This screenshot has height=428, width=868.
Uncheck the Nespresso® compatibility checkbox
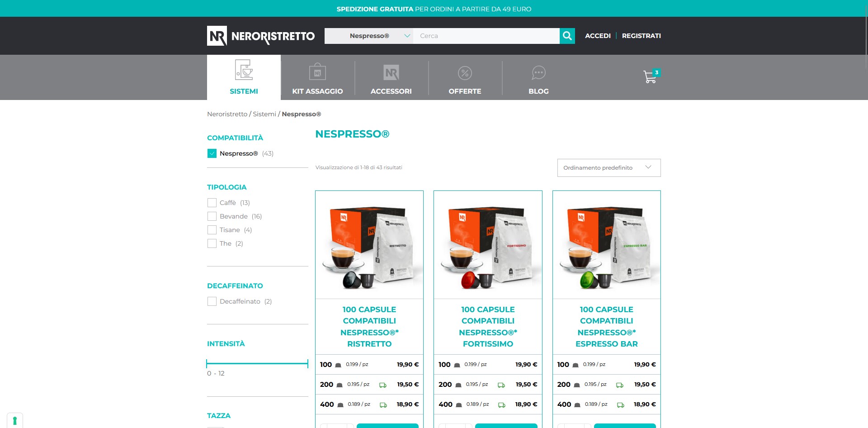coord(212,153)
